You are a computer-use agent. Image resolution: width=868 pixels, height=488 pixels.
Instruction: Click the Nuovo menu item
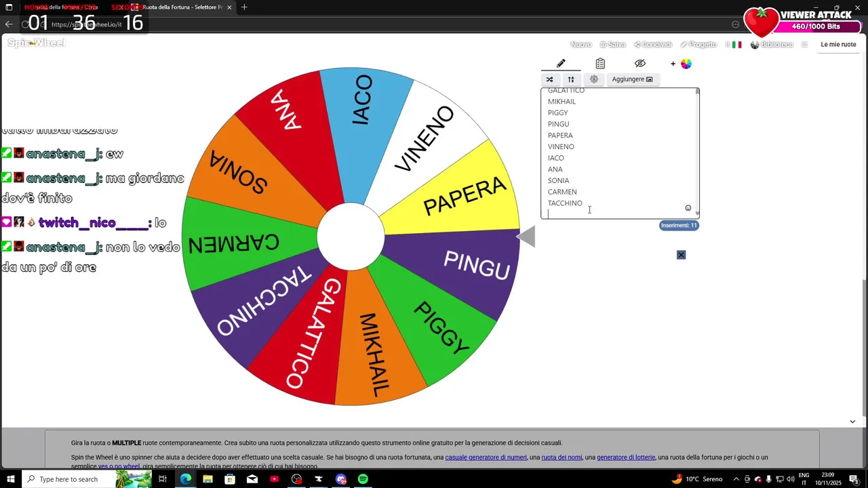click(x=581, y=45)
